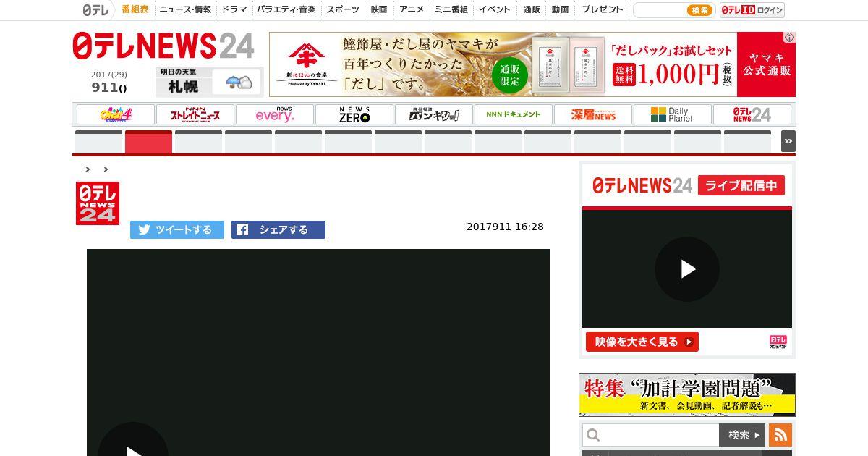Click the sidebar 検索 button
This screenshot has height=456, width=868.
coord(742,435)
